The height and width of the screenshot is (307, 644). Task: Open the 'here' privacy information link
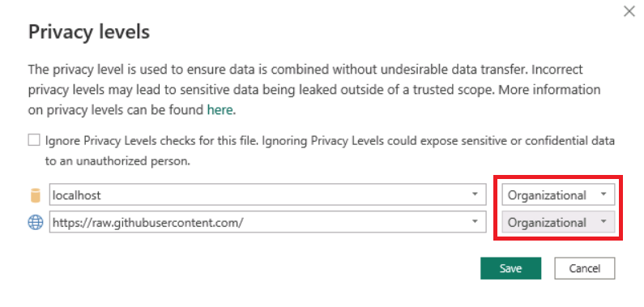click(220, 110)
